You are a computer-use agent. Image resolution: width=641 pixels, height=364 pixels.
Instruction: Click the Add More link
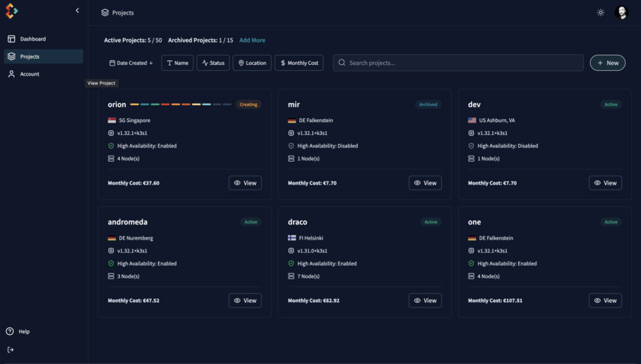click(252, 40)
